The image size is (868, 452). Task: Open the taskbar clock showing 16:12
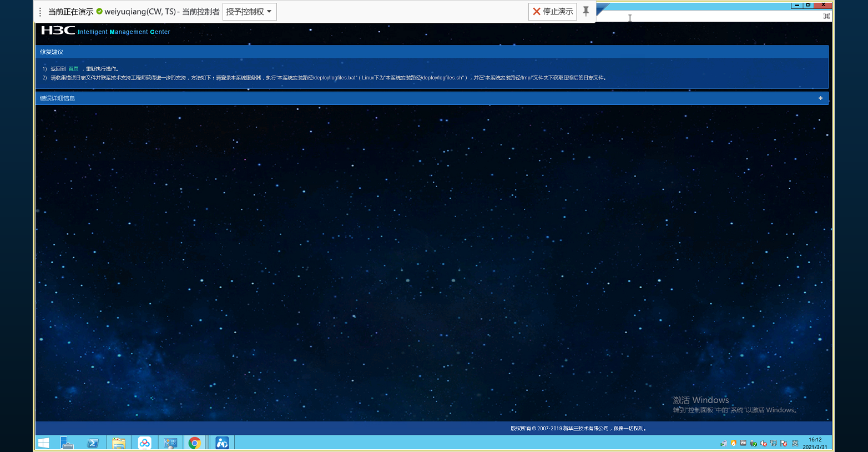(815, 443)
